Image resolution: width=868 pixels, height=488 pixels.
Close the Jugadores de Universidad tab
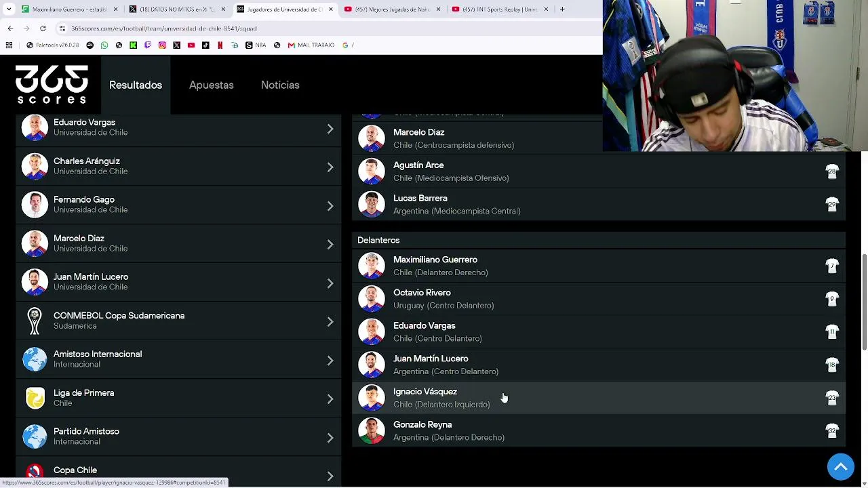(x=330, y=9)
